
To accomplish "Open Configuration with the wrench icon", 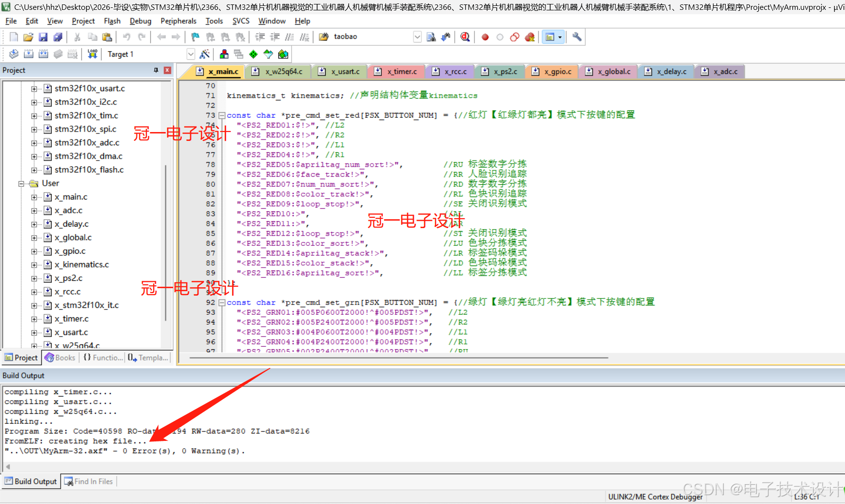I will click(x=576, y=37).
